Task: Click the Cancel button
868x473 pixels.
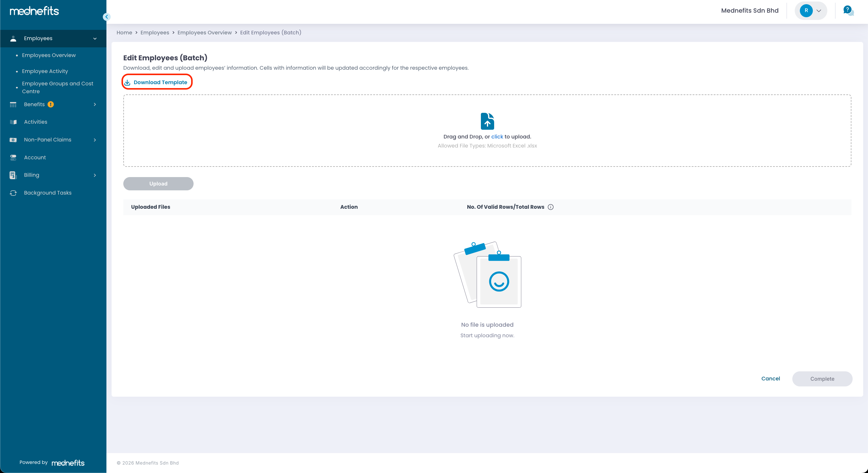Action: coord(770,378)
